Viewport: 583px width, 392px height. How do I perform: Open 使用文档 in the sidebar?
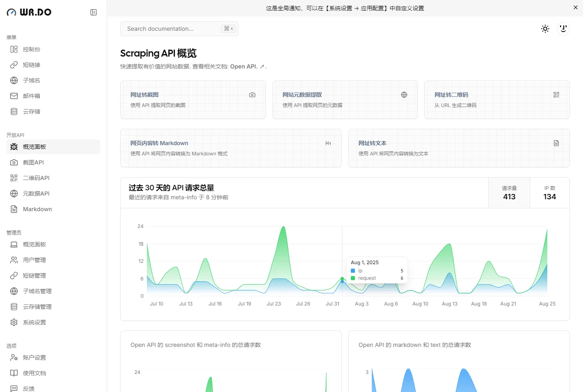click(53, 373)
